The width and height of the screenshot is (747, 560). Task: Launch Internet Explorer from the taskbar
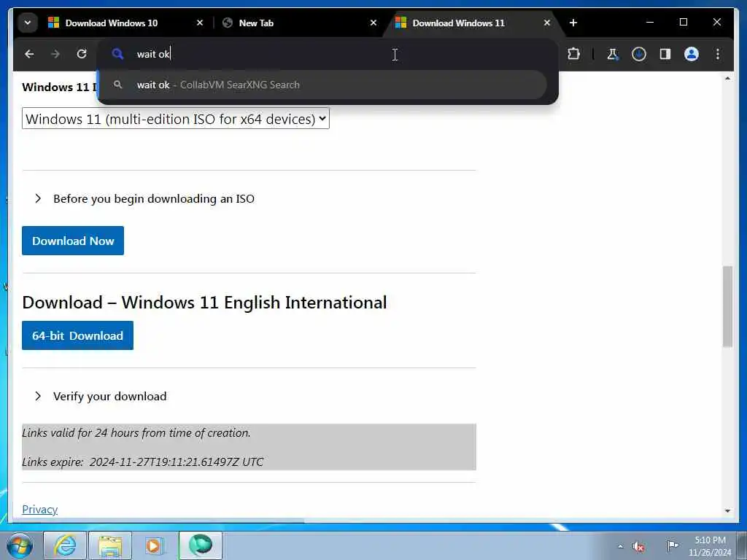[x=65, y=545]
